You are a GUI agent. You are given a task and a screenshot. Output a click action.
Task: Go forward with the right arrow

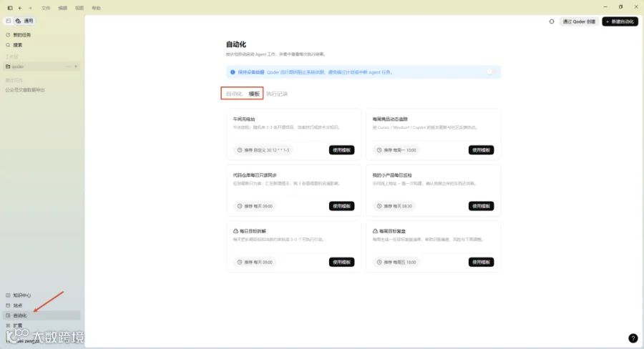coord(30,8)
